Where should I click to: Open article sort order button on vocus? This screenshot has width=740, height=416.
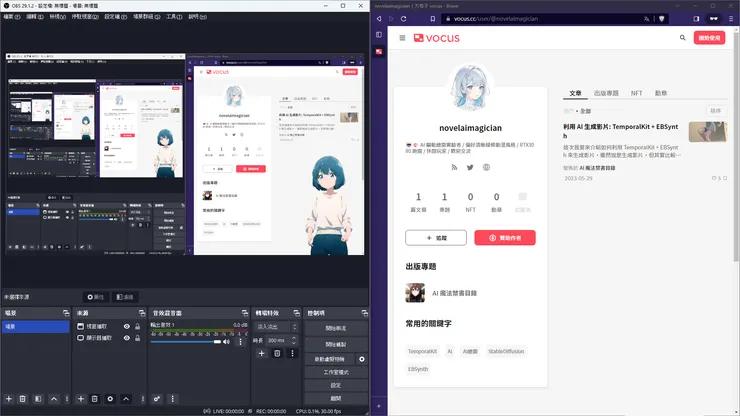(716, 111)
